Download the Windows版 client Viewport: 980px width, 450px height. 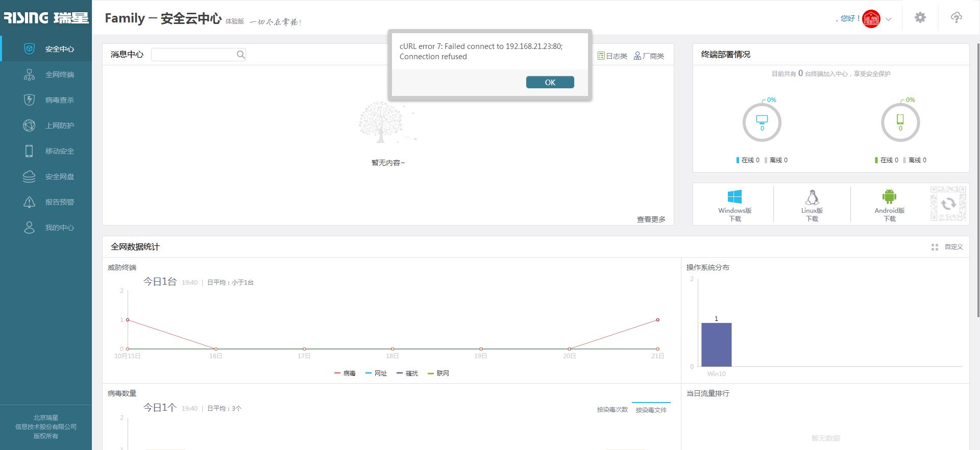734,205
